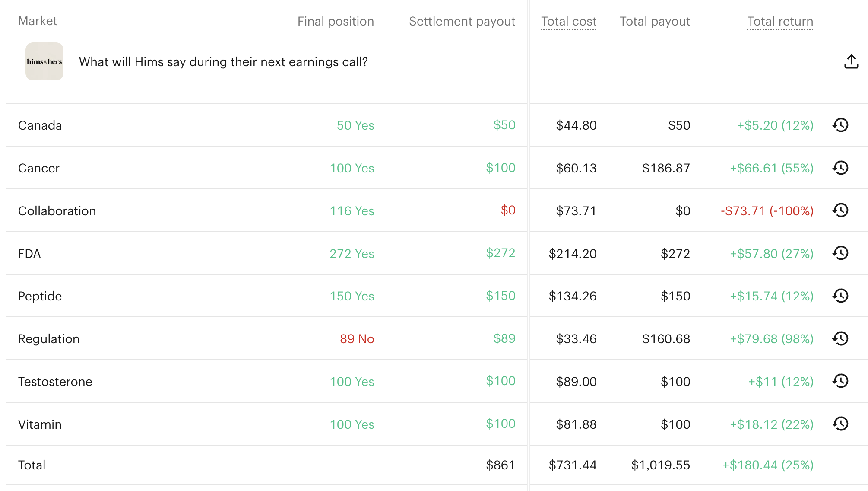Select the Canada market row name

tap(40, 125)
